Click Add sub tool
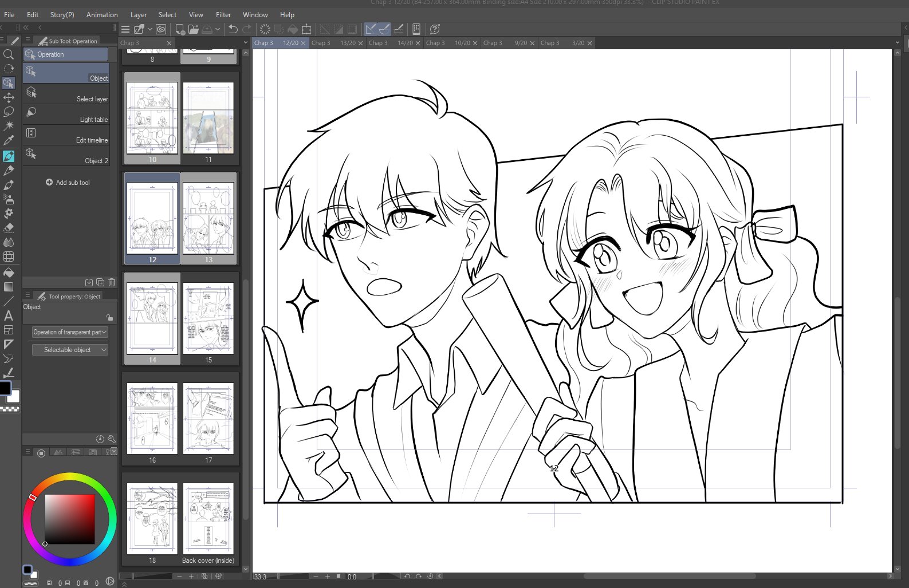The height and width of the screenshot is (588, 909). 68,183
